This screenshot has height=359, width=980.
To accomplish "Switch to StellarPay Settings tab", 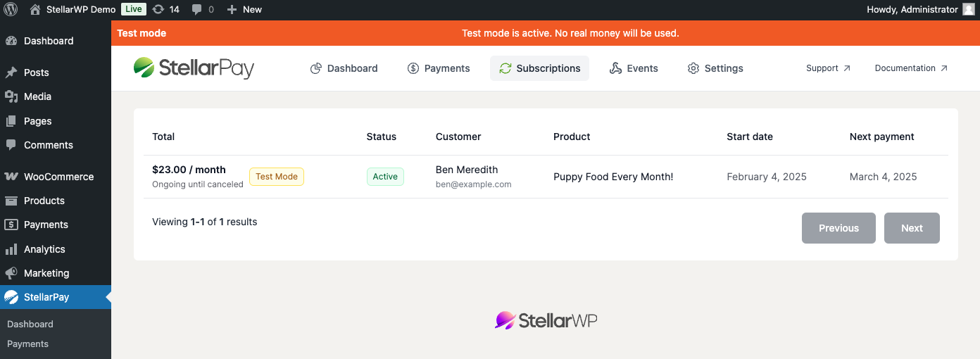I will coord(715,68).
